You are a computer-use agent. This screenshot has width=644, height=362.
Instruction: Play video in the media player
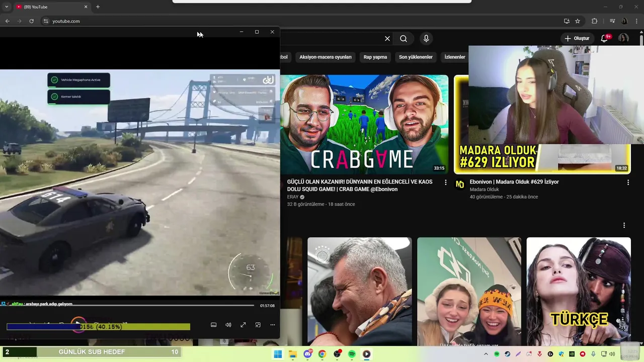pos(78,324)
